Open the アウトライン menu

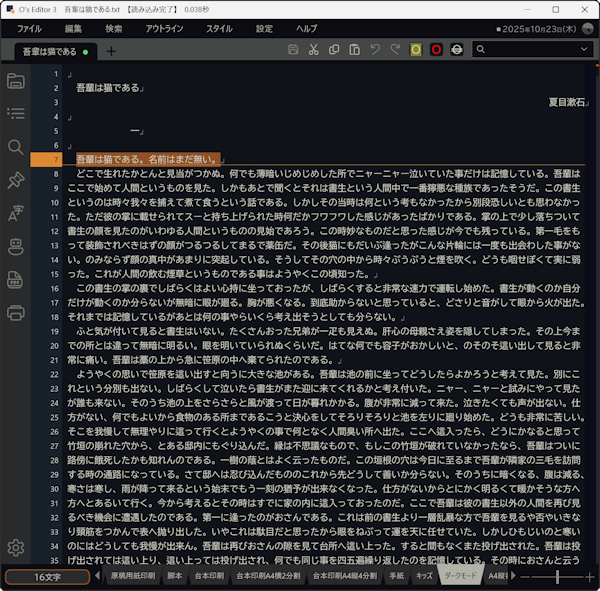(x=164, y=29)
